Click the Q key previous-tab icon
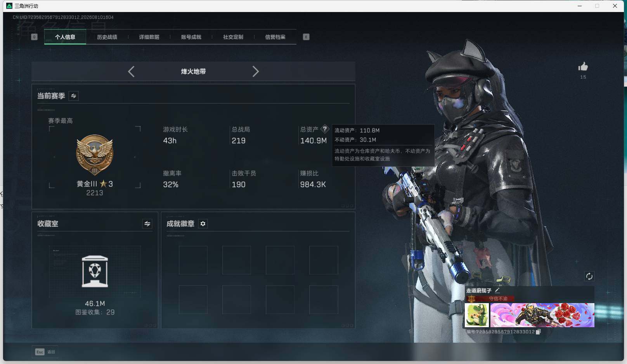This screenshot has height=364, width=627. [x=34, y=37]
